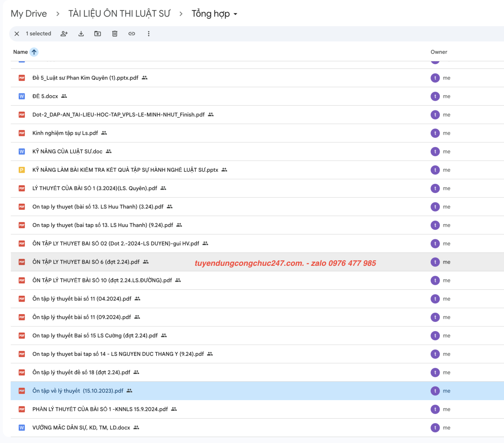The width and height of the screenshot is (504, 443).
Task: Open TÀI LIỆU ÔN THI LUẬT SƯ breadcrumb
Action: click(x=119, y=14)
